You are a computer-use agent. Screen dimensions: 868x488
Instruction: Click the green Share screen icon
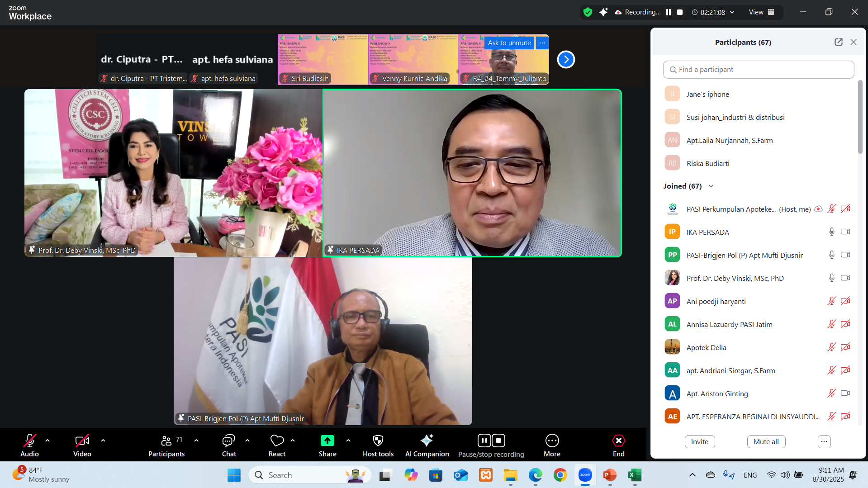click(327, 441)
